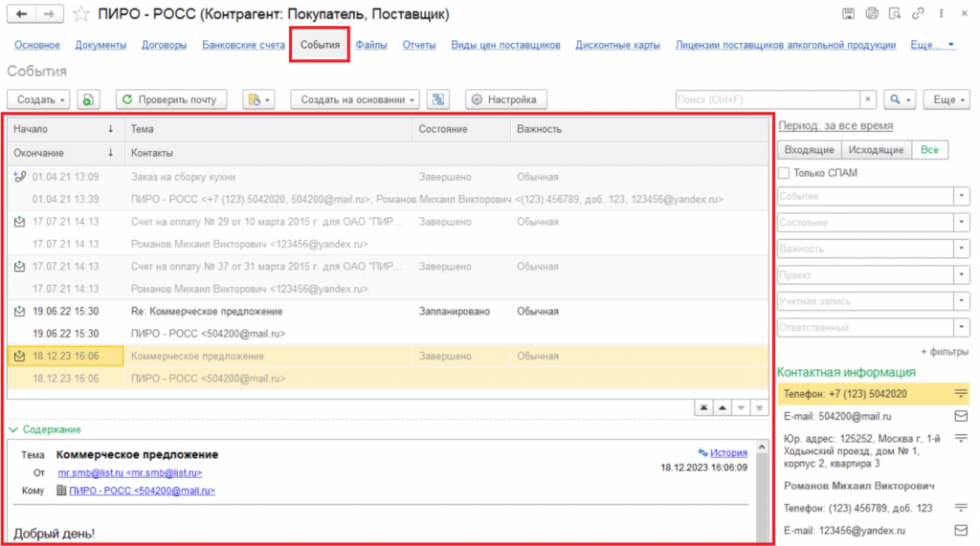
Task: Switch to the Файлы tab
Action: pos(371,45)
